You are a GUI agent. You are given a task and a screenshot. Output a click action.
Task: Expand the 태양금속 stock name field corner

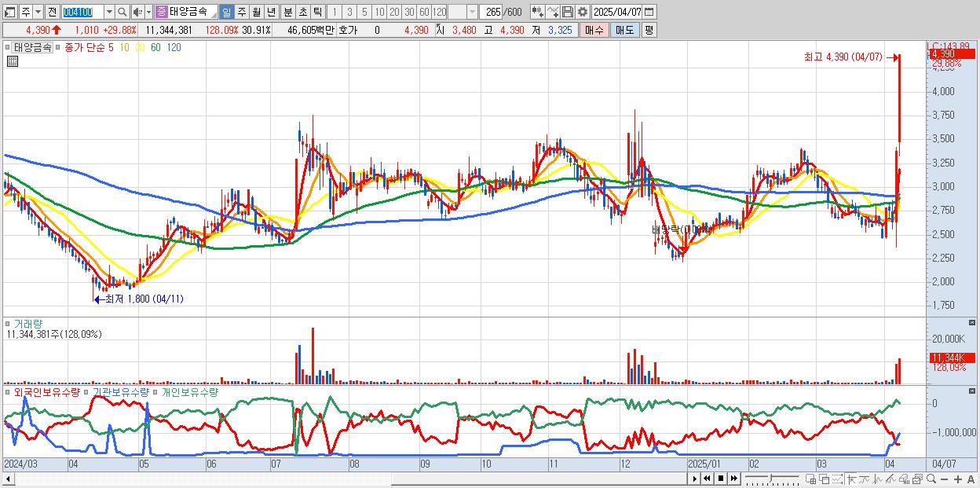(x=213, y=15)
